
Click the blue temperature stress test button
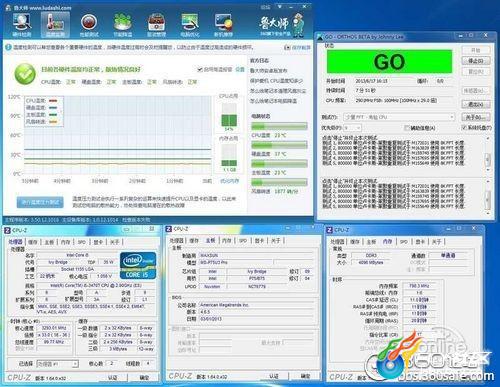tap(40, 202)
